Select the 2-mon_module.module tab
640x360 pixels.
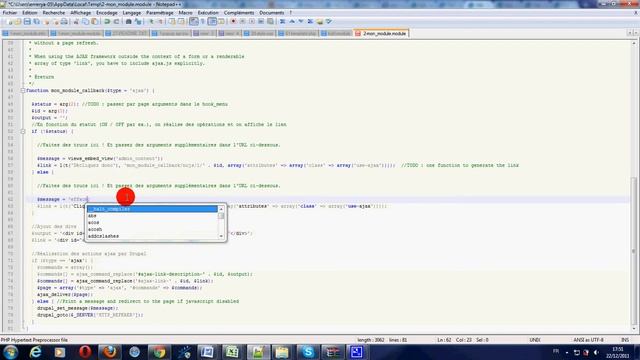pyautogui.click(x=381, y=33)
